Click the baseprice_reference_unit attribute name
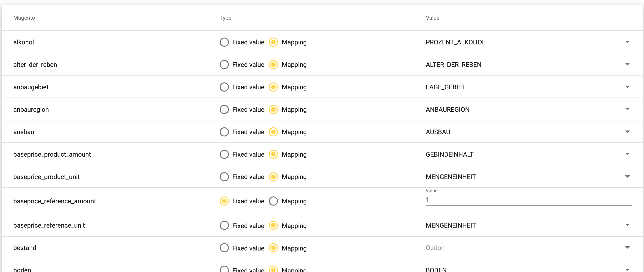644x272 pixels. [49, 226]
